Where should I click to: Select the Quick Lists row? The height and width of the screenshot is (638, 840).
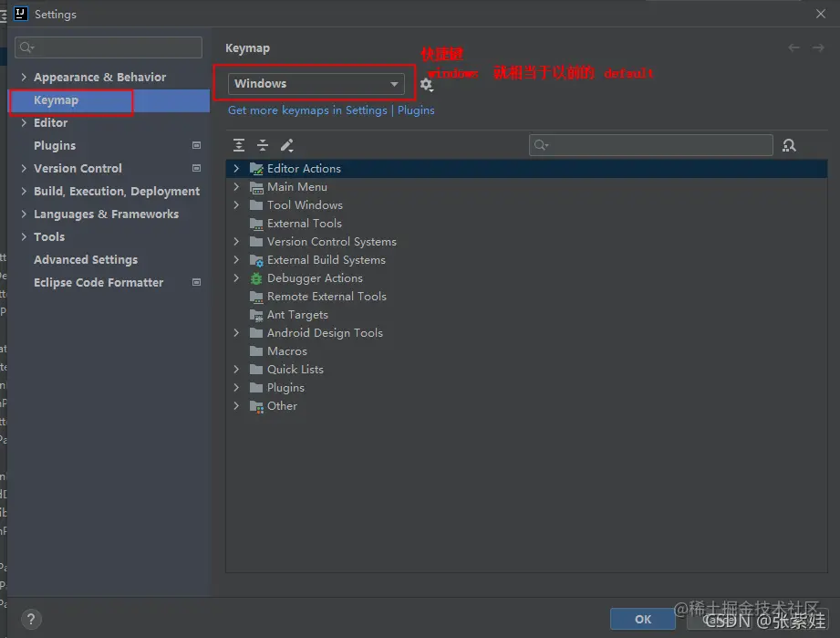click(x=526, y=370)
